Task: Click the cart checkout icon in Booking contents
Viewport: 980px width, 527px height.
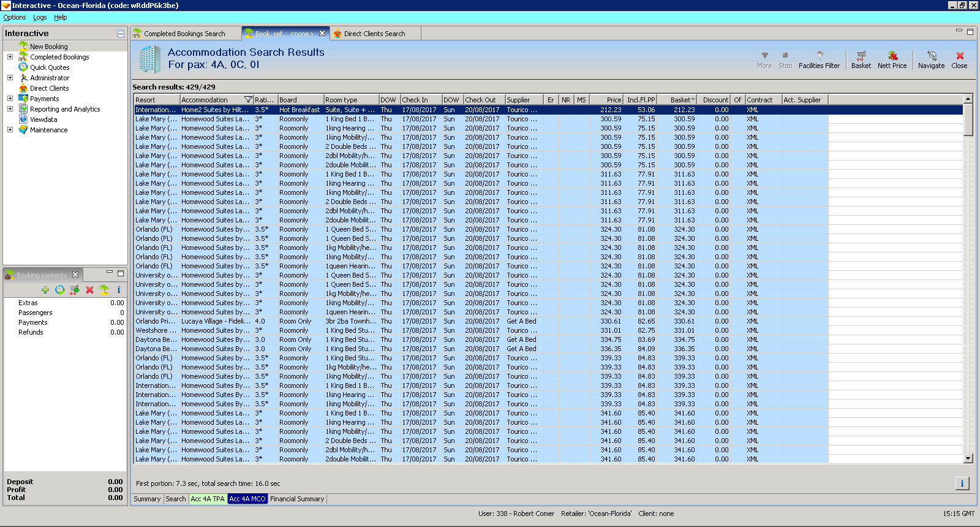Action: point(75,290)
